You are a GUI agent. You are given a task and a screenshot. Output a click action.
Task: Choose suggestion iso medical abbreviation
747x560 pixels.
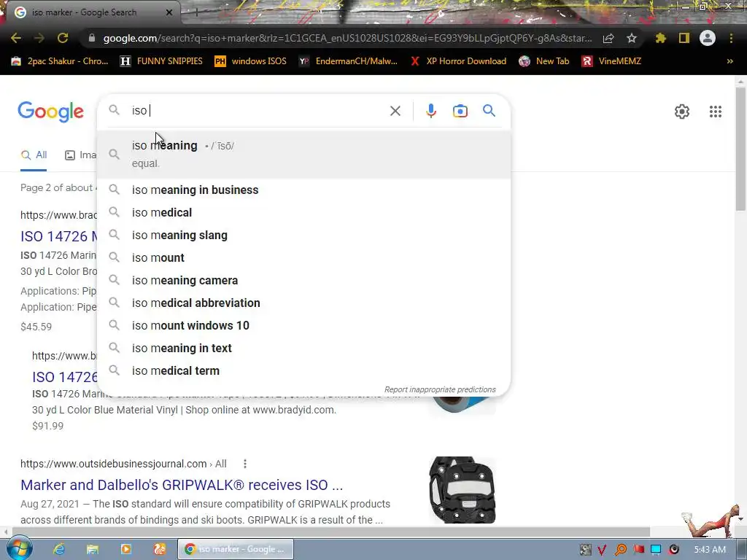(x=303, y=303)
